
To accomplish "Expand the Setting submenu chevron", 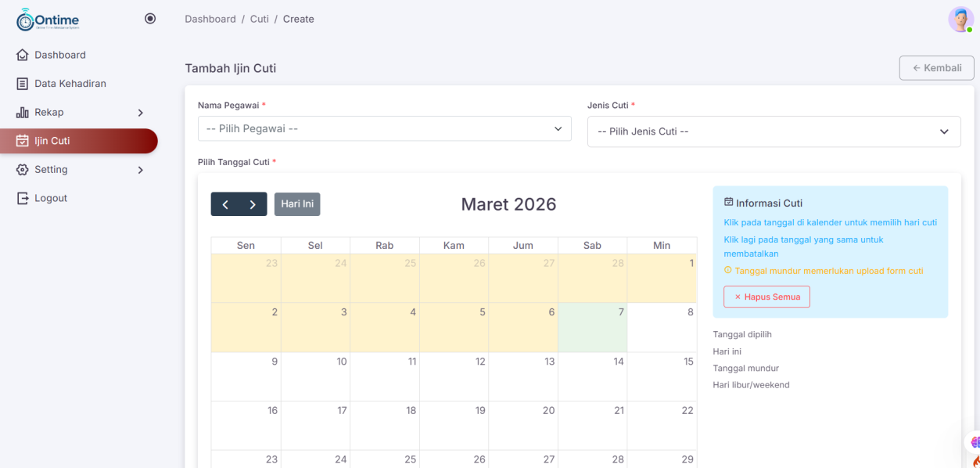I will click(141, 170).
